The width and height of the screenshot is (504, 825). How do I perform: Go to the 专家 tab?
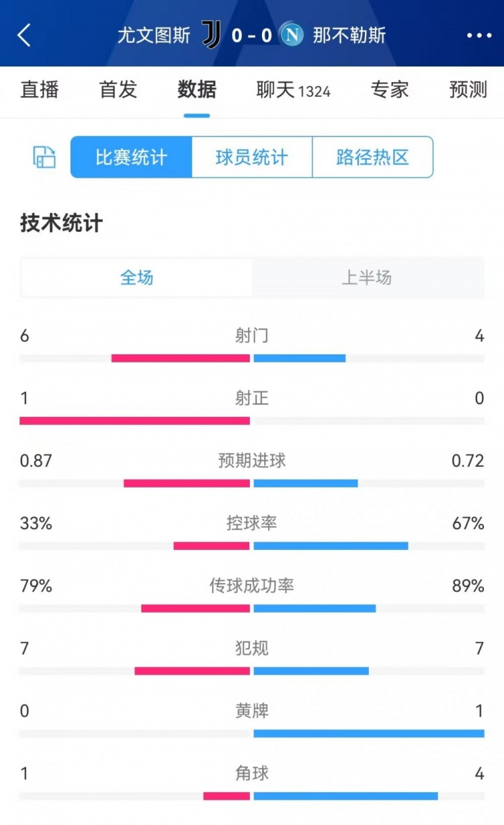pyautogui.click(x=390, y=89)
